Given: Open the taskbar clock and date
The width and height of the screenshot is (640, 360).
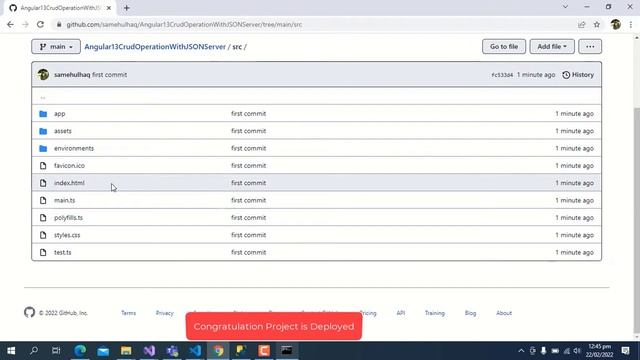Looking at the screenshot, I should point(600,351).
